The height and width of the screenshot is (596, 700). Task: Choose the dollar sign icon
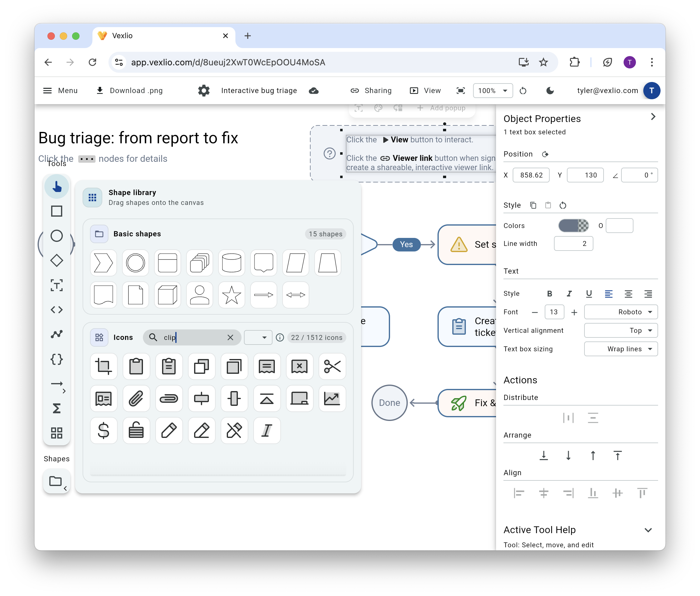104,431
